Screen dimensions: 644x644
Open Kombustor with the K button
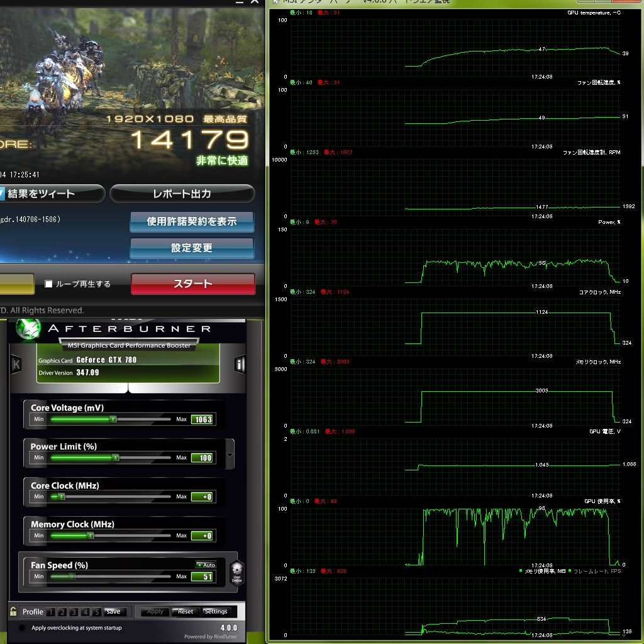[x=16, y=364]
